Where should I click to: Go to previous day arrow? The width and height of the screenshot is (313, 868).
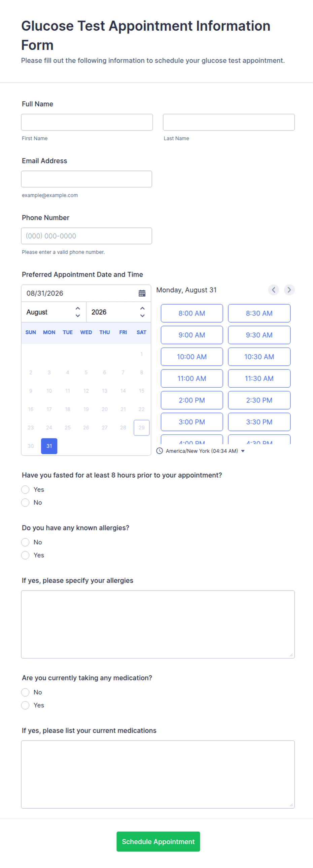pyautogui.click(x=273, y=290)
